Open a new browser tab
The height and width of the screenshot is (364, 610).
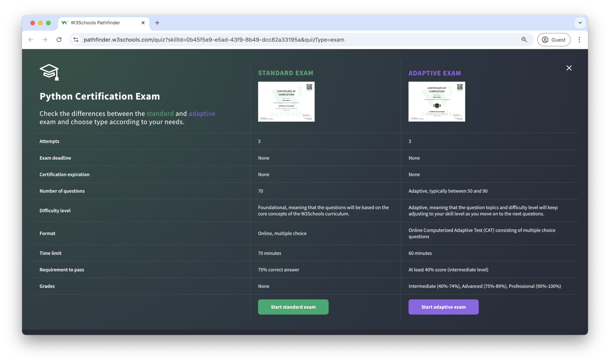pos(157,23)
